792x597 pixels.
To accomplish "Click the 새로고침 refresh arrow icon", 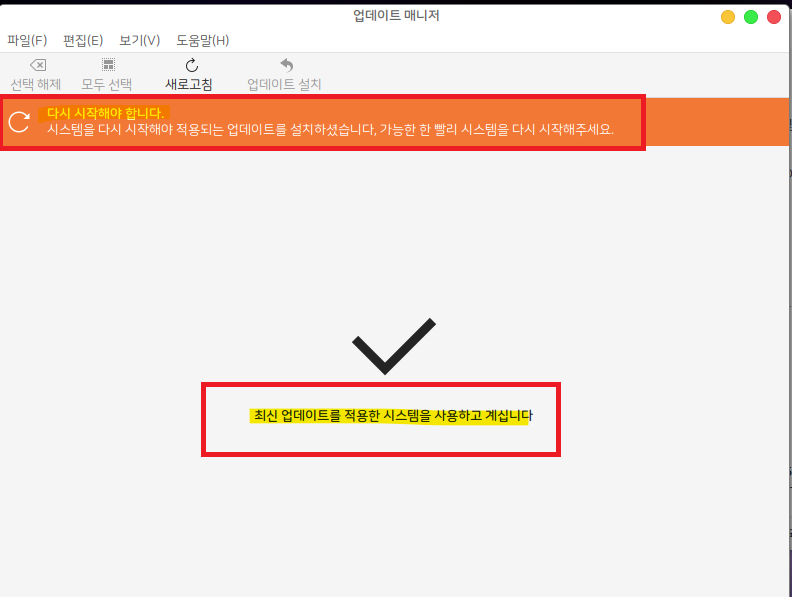I will 191,65.
